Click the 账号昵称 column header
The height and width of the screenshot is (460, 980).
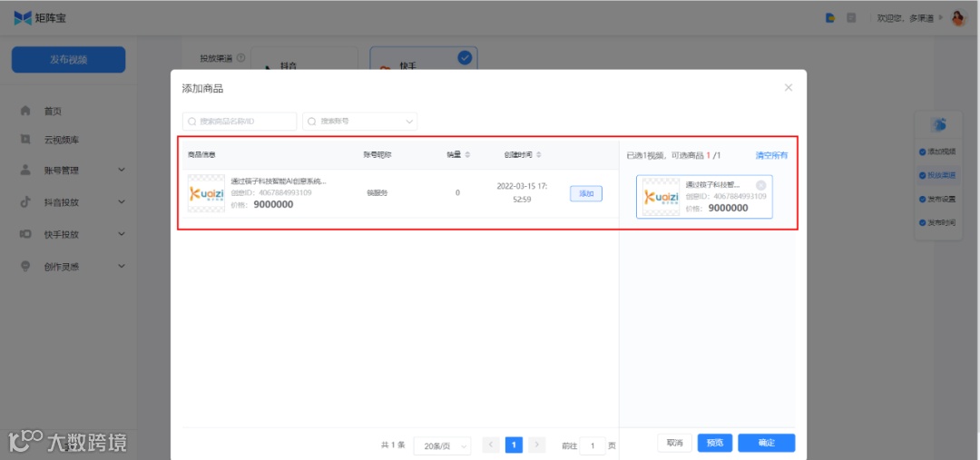[377, 154]
